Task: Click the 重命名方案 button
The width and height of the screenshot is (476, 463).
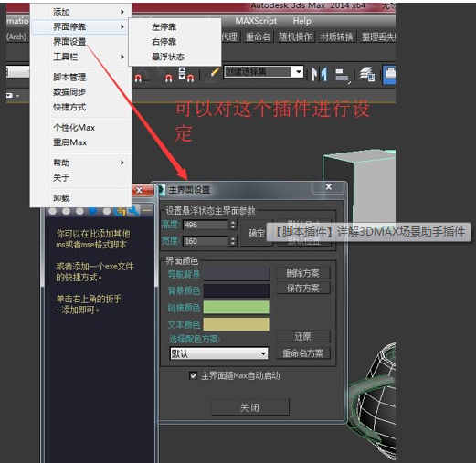Action: click(303, 353)
